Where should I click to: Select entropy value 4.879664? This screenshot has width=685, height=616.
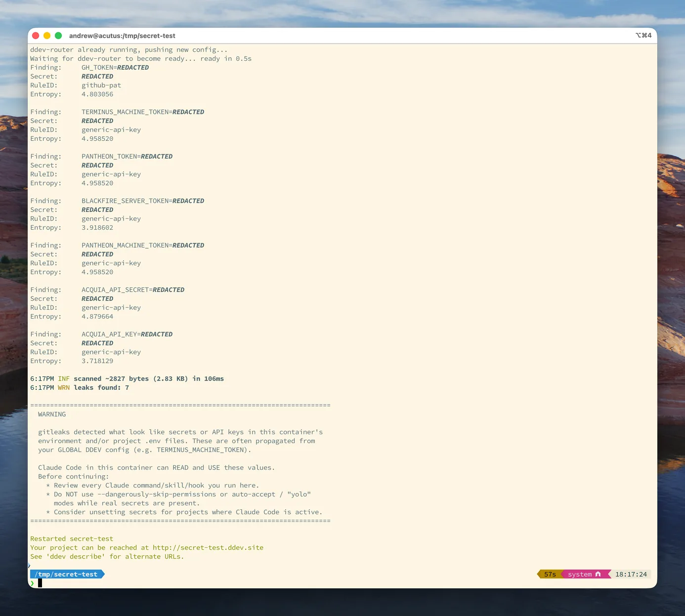point(97,316)
